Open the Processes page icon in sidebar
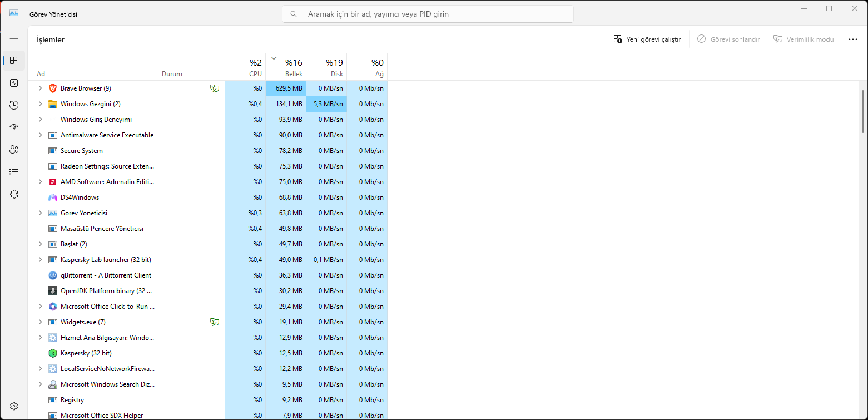 click(14, 60)
